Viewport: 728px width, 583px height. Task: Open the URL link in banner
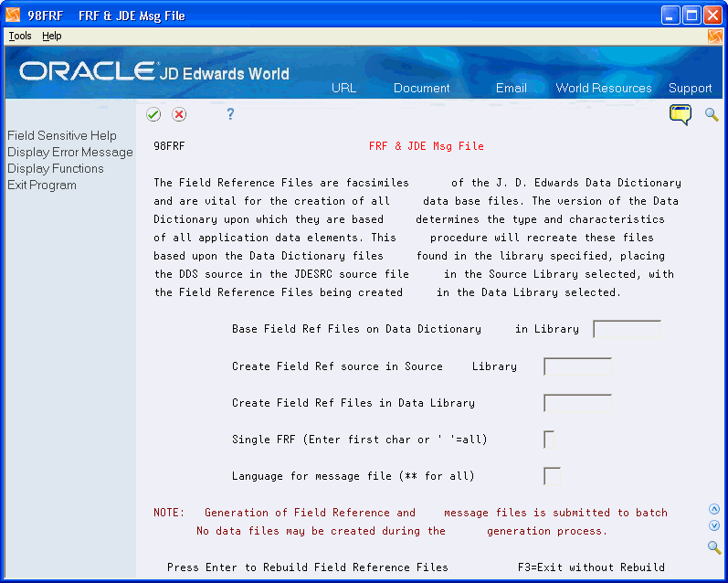point(343,88)
